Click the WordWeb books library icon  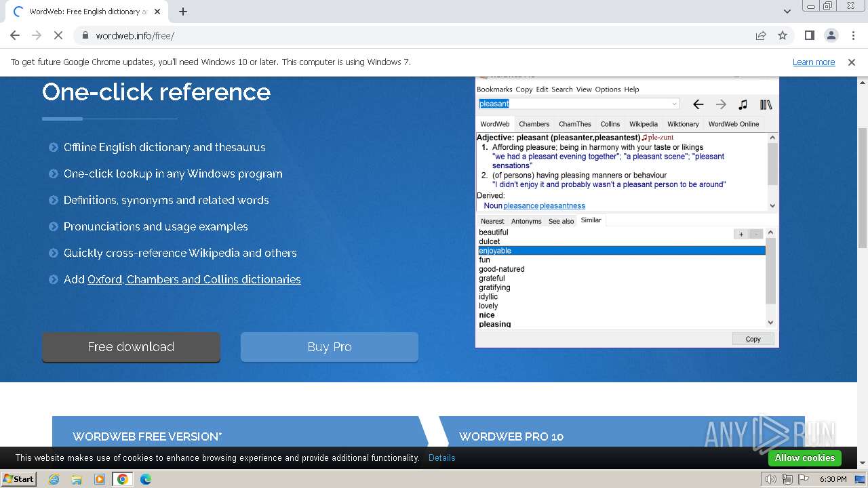(766, 104)
